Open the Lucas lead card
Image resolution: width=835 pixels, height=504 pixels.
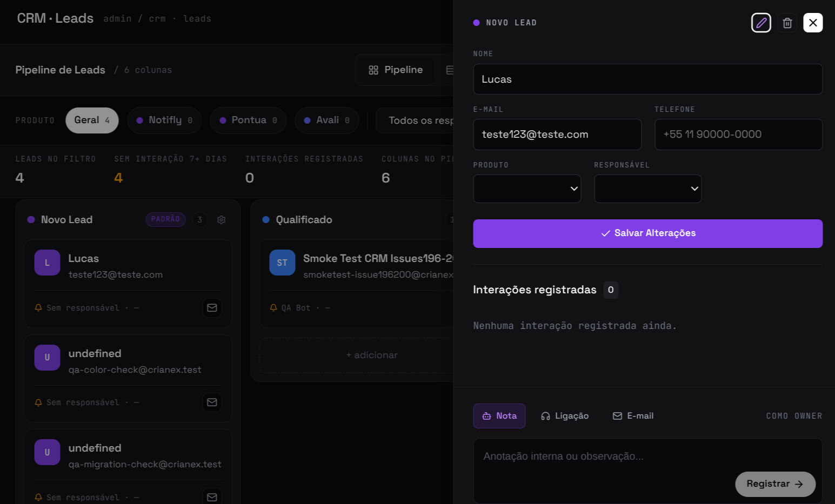(128, 284)
